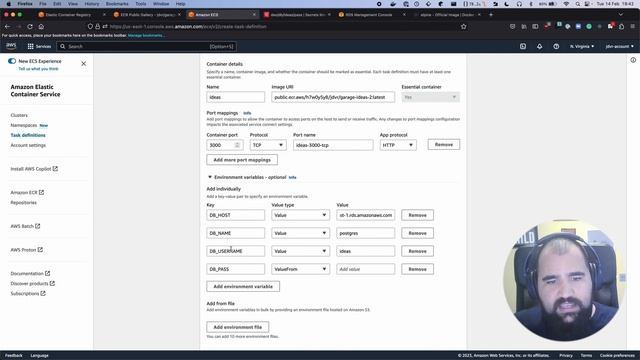Image resolution: width=640 pixels, height=360 pixels.
Task: Toggle the New ECS Experience switch
Action: [x=12, y=61]
